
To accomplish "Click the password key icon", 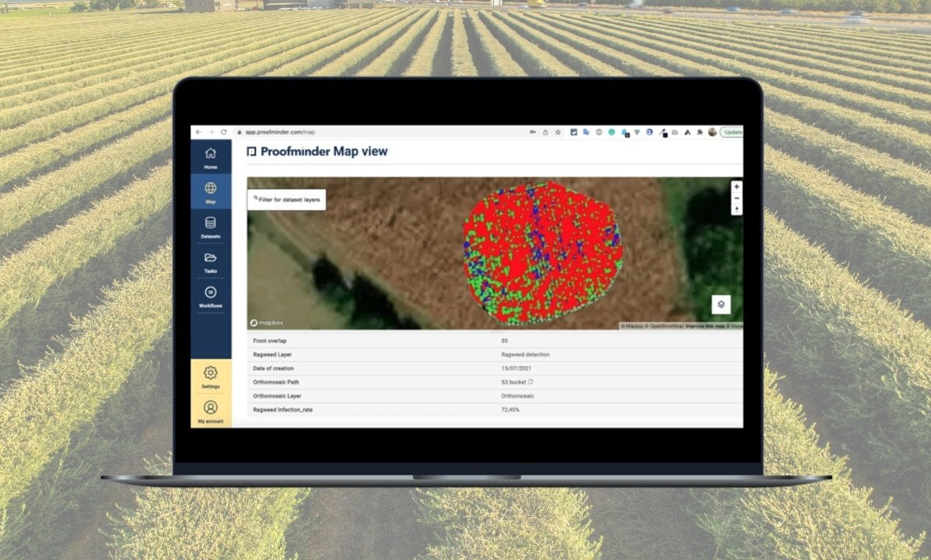I will point(533,132).
